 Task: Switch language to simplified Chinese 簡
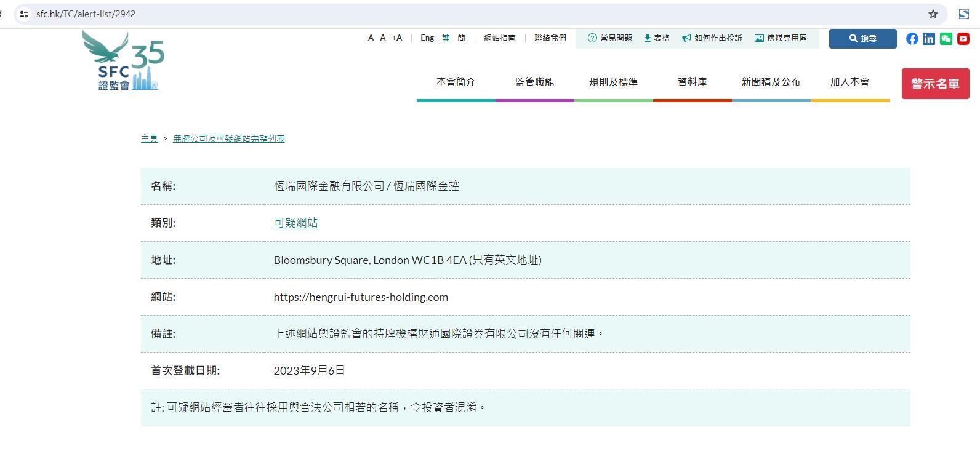coord(461,38)
